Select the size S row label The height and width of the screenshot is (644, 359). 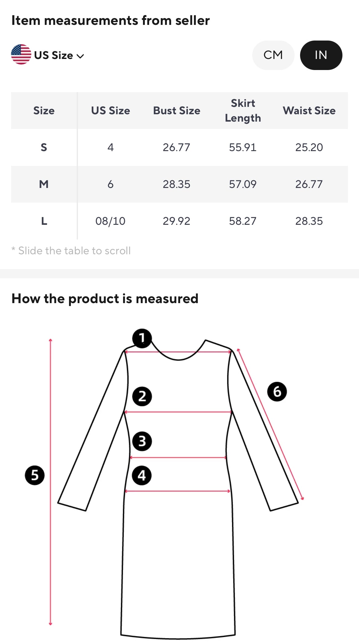tap(44, 147)
